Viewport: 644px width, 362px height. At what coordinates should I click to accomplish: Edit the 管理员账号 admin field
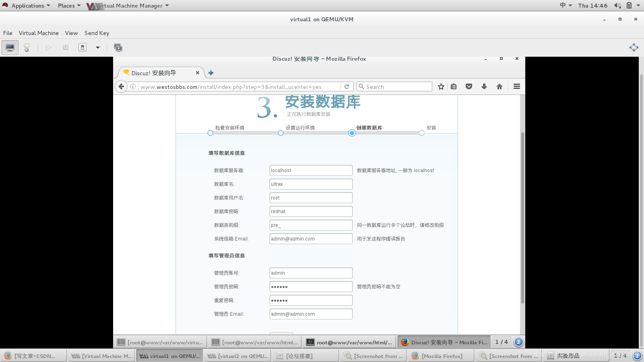311,273
